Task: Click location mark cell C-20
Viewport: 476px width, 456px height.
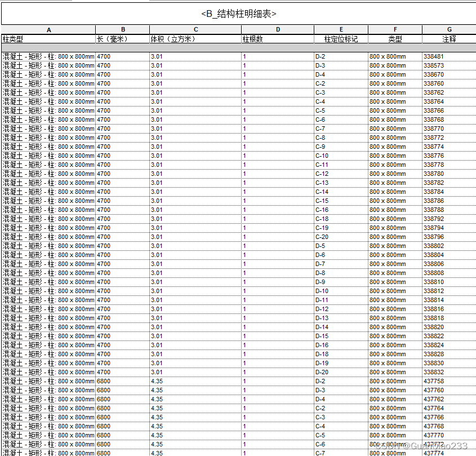Action: (x=341, y=237)
